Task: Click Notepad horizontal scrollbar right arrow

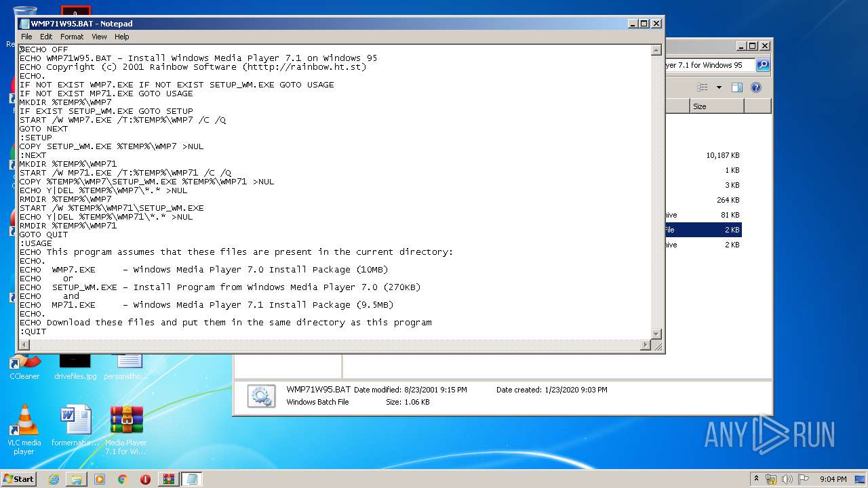Action: click(646, 345)
